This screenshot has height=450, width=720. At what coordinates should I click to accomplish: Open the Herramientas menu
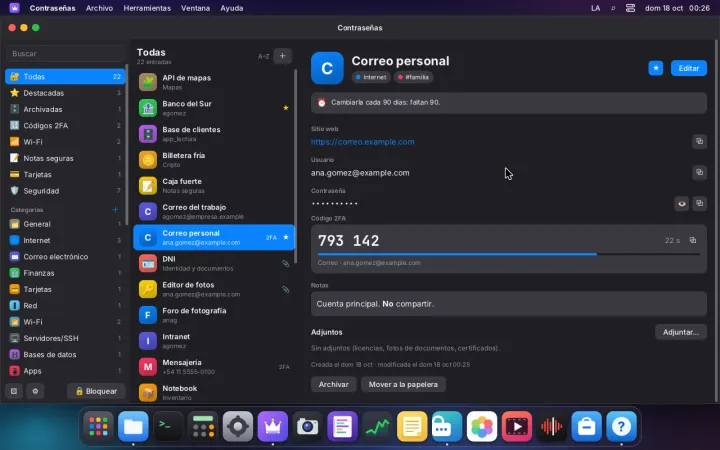coord(147,8)
